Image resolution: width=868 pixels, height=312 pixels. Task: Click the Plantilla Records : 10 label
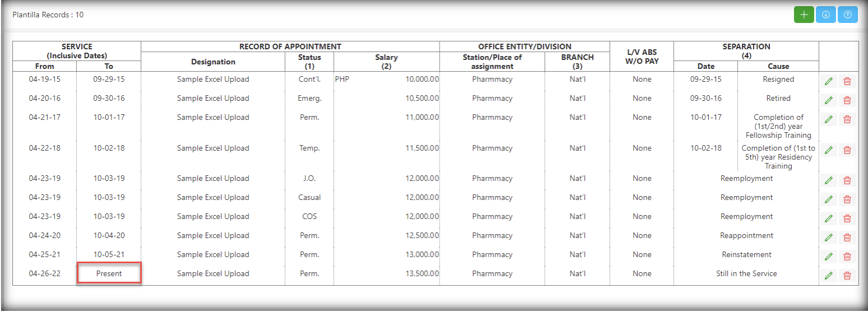click(x=48, y=15)
